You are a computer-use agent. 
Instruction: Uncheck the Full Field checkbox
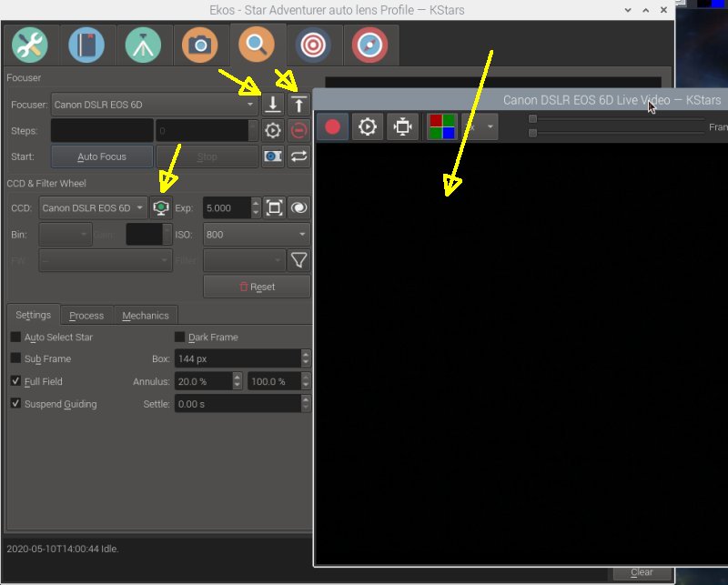pyautogui.click(x=15, y=380)
